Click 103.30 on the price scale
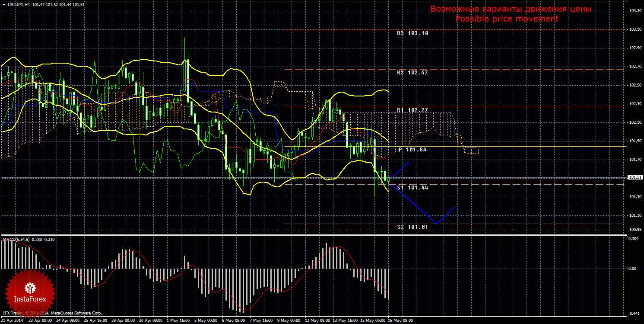 click(635, 11)
